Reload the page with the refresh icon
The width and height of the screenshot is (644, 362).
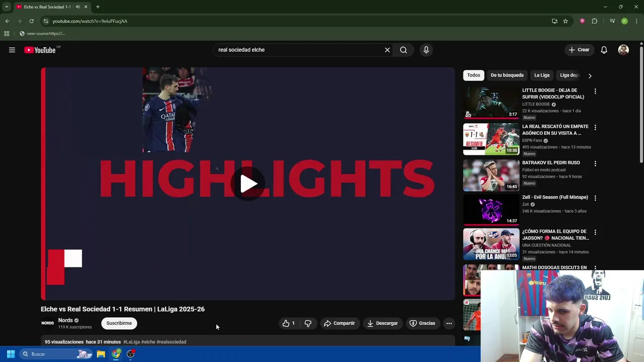pos(31,21)
